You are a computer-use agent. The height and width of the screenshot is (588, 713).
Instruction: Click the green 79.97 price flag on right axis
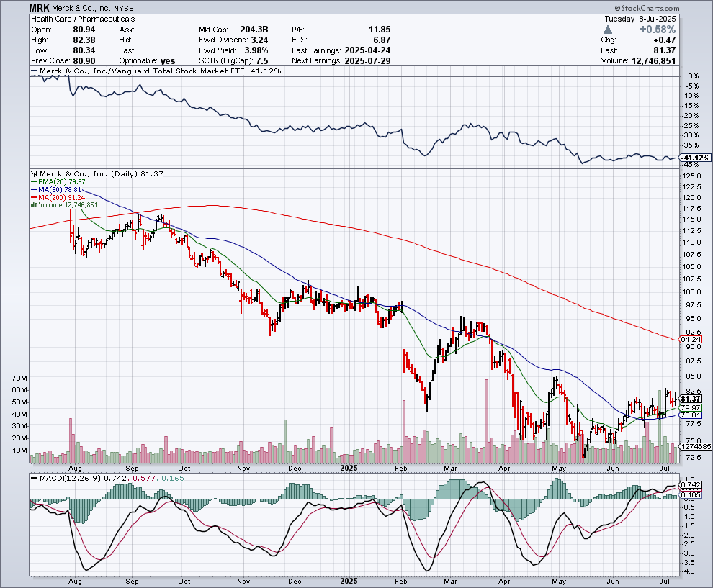click(691, 407)
